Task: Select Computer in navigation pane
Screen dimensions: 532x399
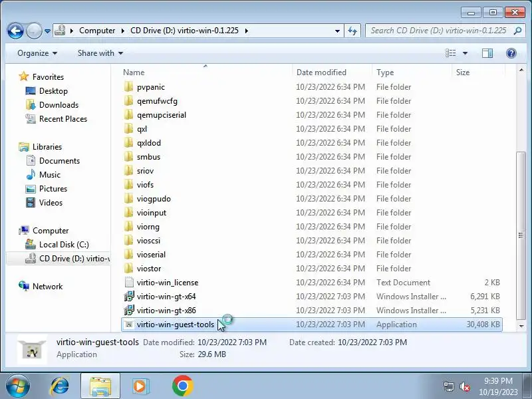Action: coord(51,231)
